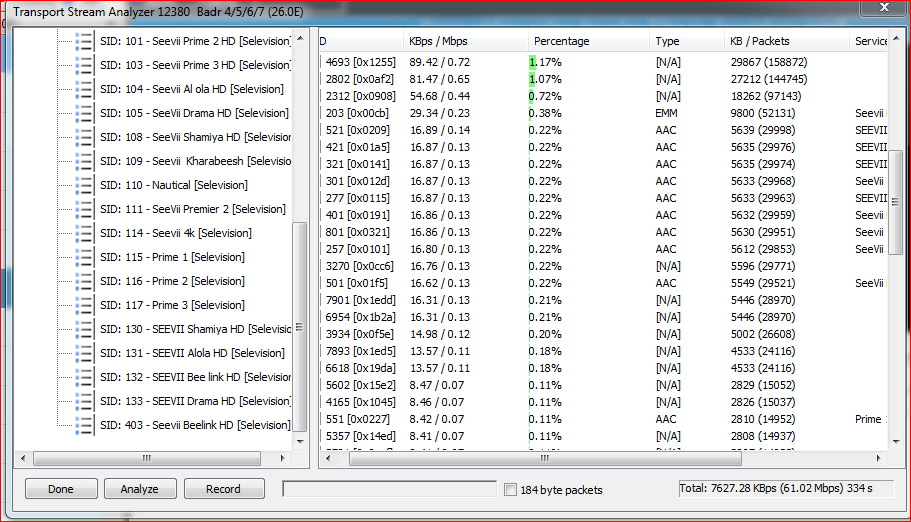Viewport: 911px width, 522px height.
Task: Click the service tree's vertical scrollbar down arrow
Action: pos(300,441)
